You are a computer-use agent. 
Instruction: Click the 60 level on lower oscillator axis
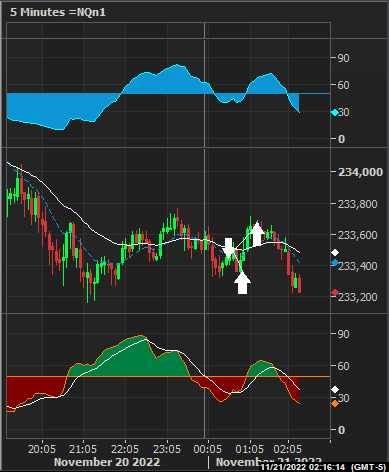click(344, 366)
